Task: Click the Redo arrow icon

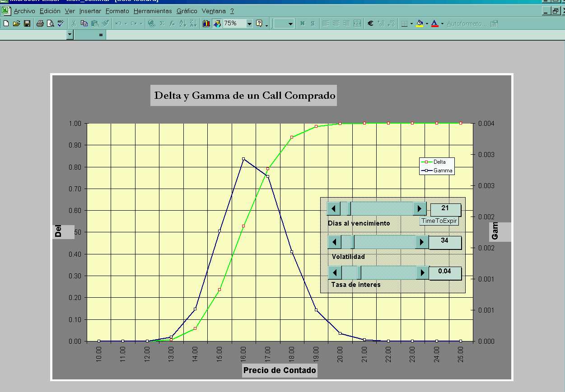Action: click(x=133, y=23)
